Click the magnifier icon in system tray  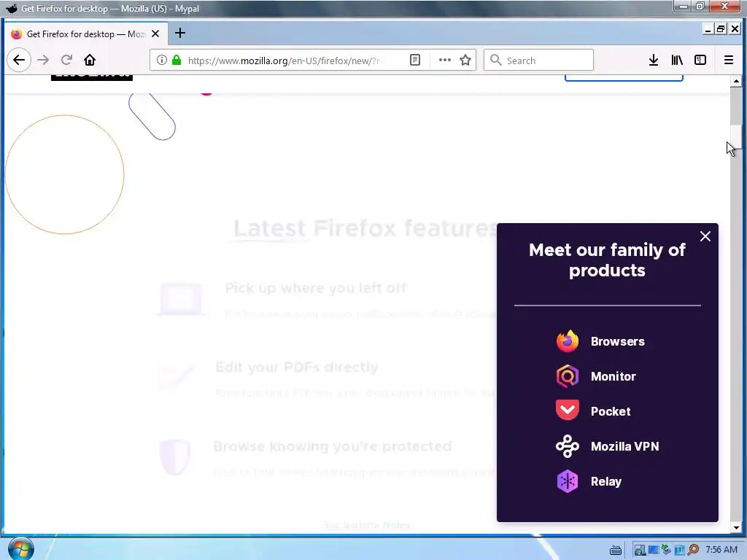coord(693,550)
